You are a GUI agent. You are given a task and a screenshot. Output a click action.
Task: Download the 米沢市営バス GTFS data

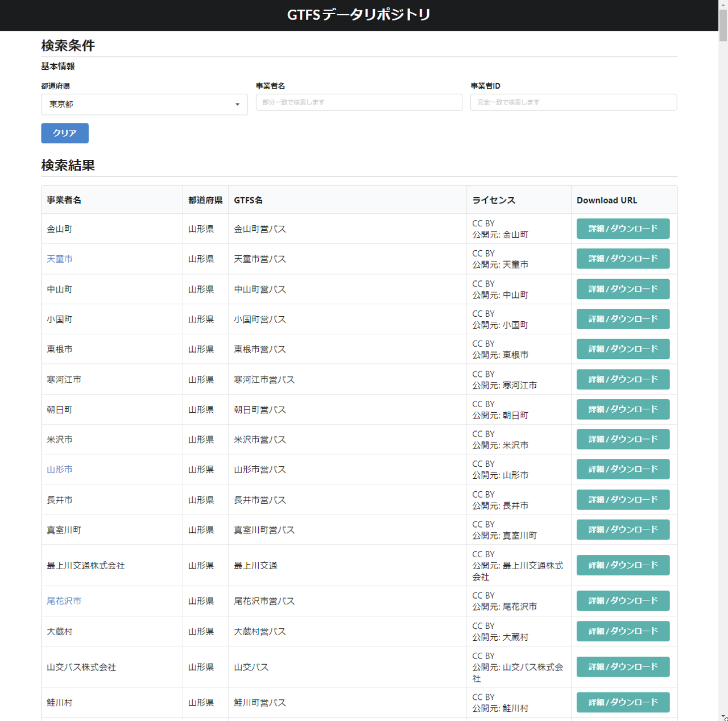tap(623, 439)
